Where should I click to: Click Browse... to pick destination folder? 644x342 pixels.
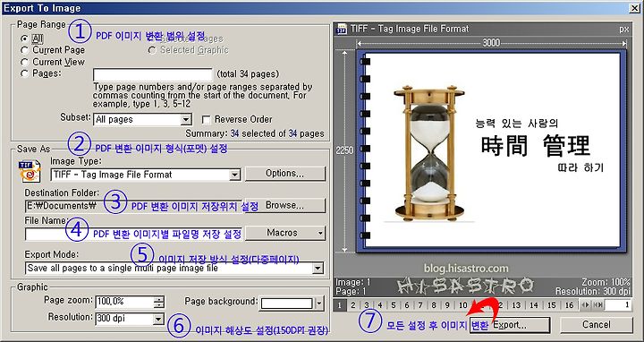pyautogui.click(x=285, y=205)
